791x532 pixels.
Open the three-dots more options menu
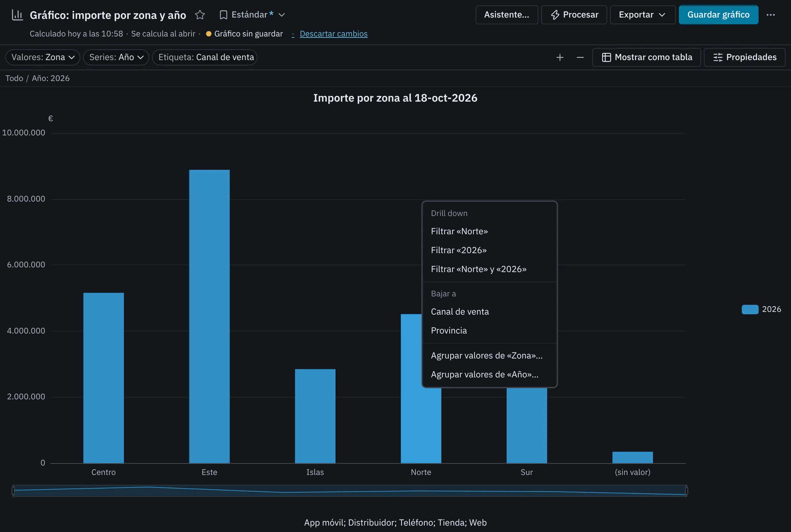[x=771, y=15]
